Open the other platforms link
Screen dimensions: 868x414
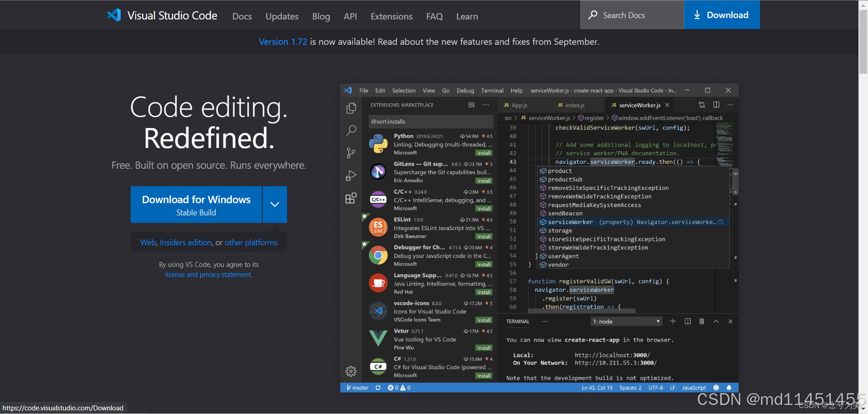(x=251, y=243)
